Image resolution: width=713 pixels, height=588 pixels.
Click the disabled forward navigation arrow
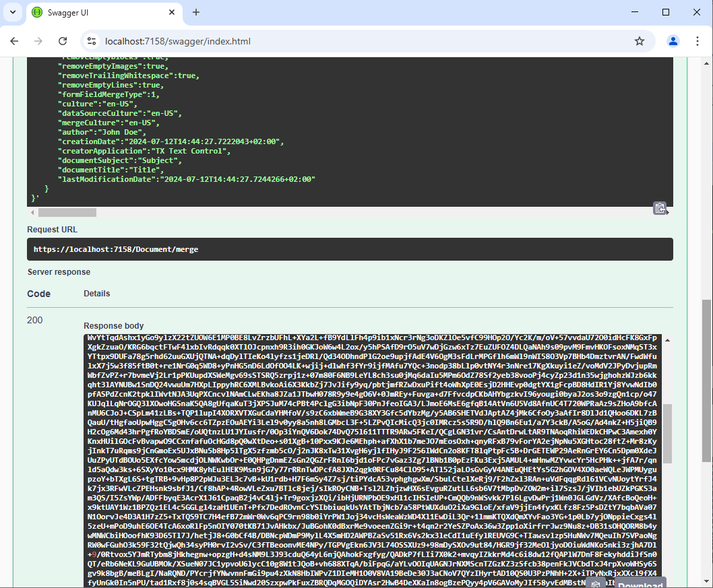point(39,41)
